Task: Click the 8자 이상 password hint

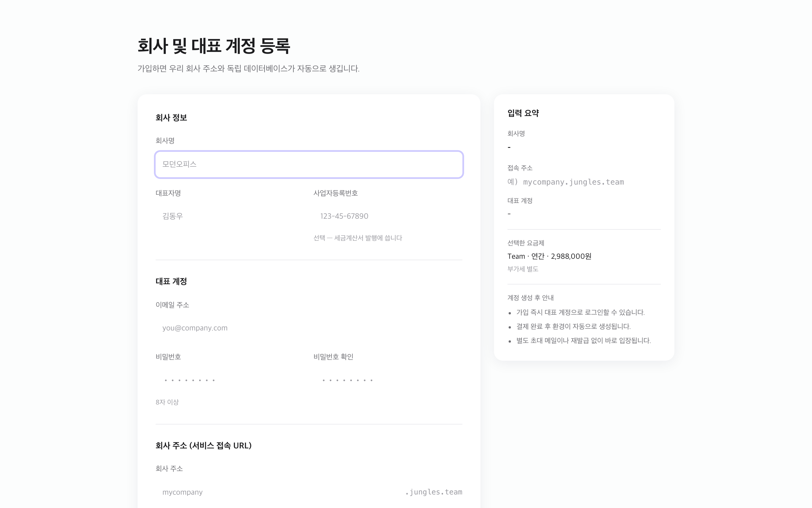Action: click(167, 402)
